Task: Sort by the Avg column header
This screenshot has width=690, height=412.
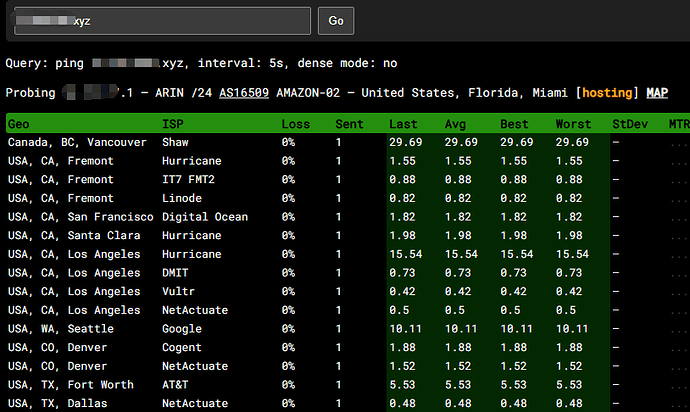Action: click(455, 124)
